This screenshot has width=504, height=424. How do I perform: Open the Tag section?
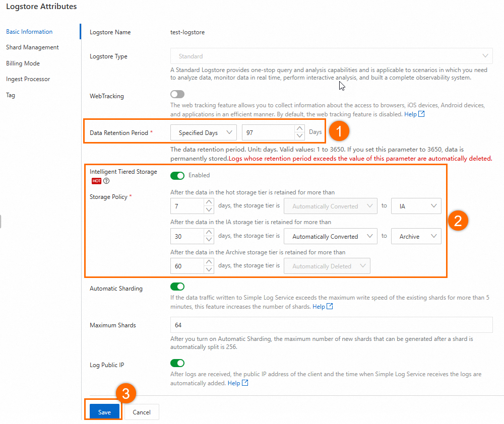[10, 95]
